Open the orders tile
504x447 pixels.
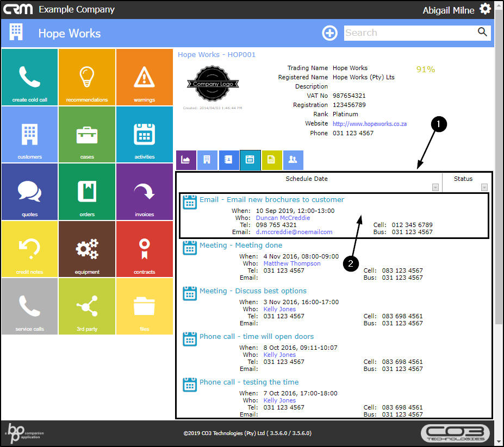pyautogui.click(x=87, y=192)
